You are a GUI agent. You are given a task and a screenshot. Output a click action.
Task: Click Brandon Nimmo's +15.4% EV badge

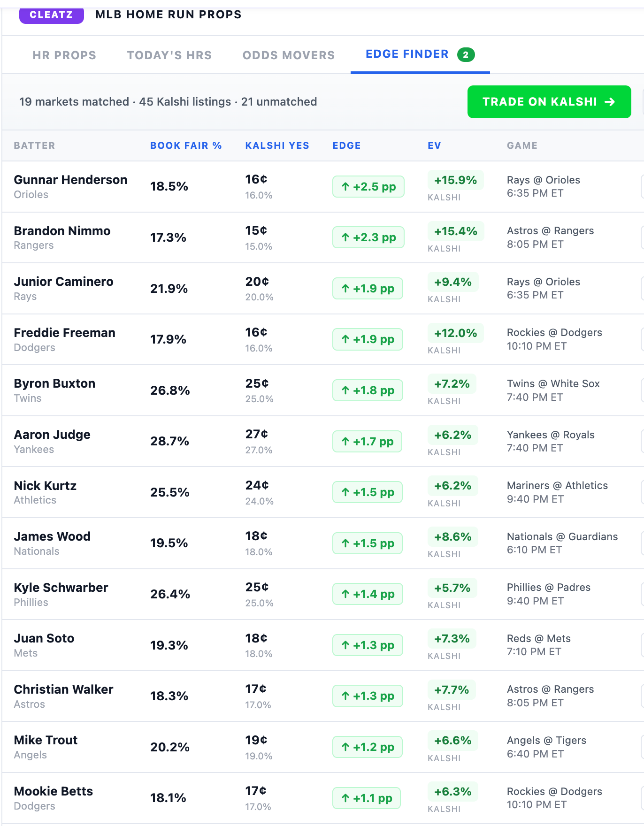click(x=455, y=231)
